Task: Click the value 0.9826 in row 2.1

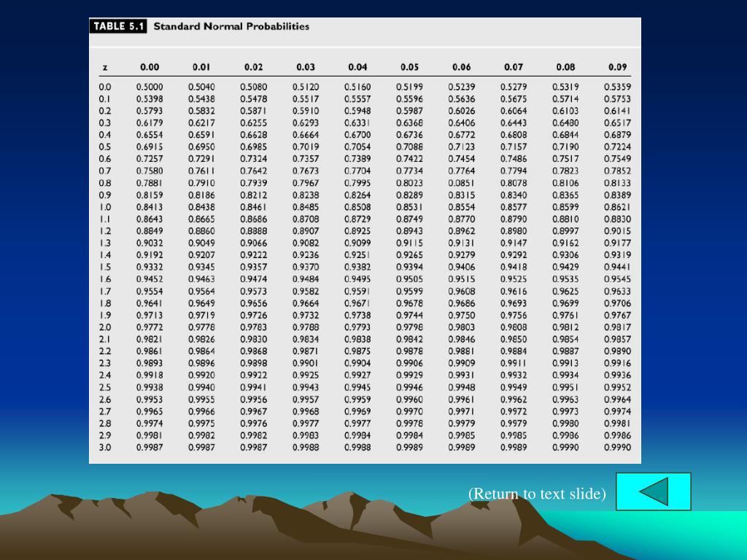Action: (x=201, y=339)
